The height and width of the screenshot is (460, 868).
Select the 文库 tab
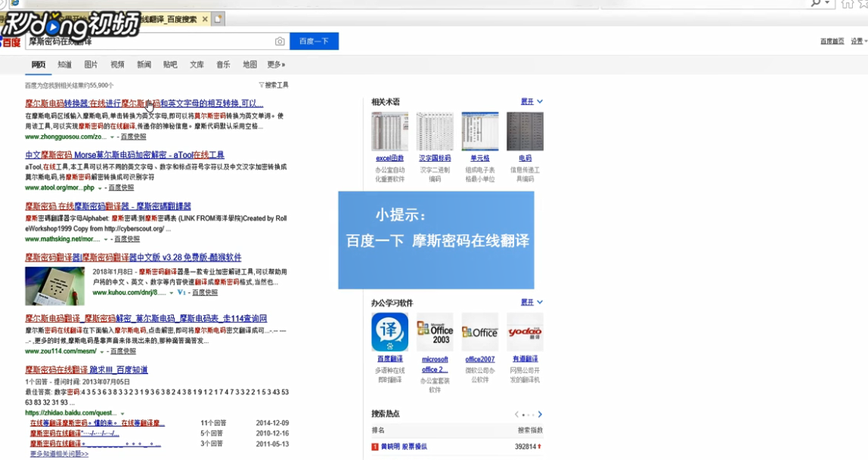197,65
